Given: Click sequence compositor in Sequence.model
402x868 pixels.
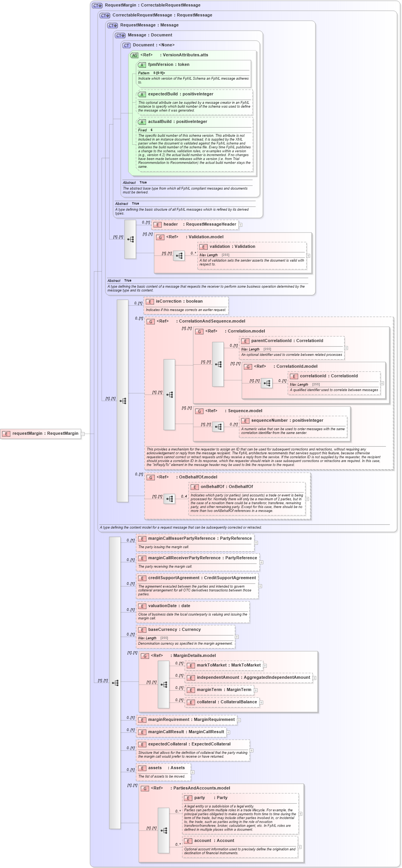Looking at the screenshot, I should tap(218, 427).
